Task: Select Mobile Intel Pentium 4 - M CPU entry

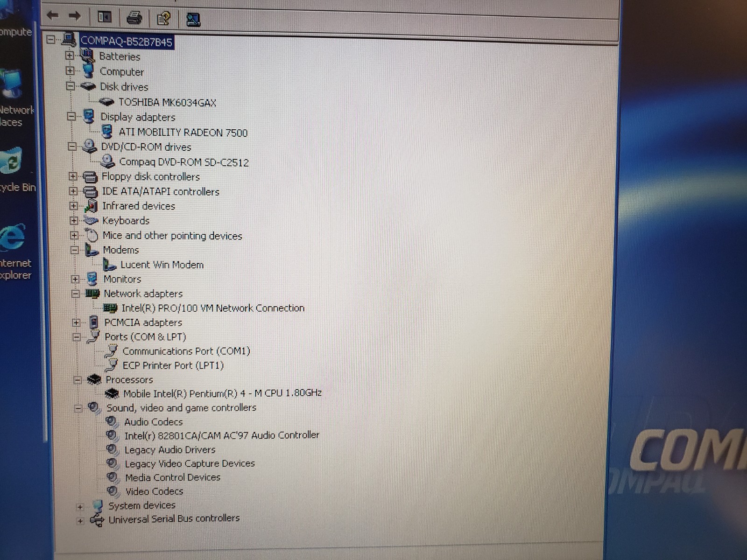Action: (x=223, y=393)
